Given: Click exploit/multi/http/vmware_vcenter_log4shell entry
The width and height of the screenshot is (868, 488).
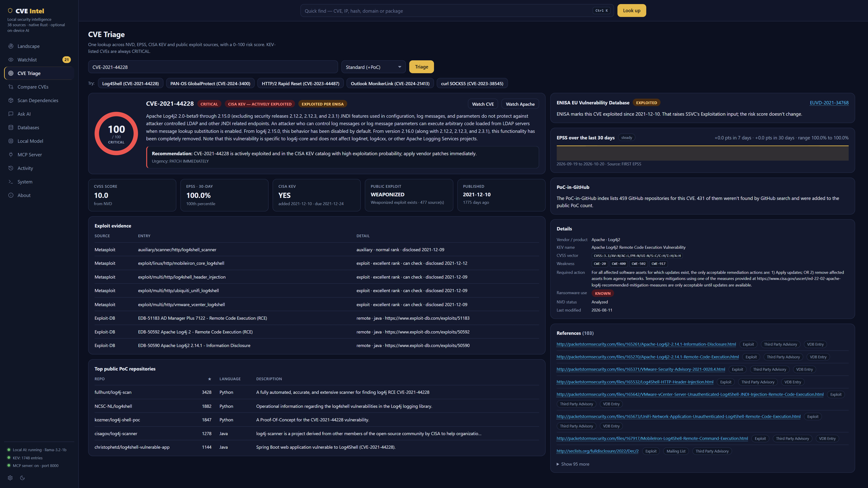Looking at the screenshot, I should 181,305.
